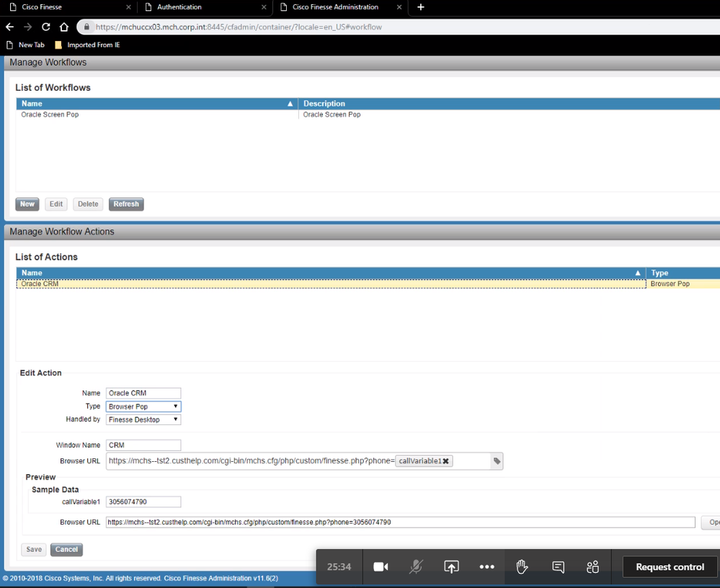Image resolution: width=720 pixels, height=588 pixels.
Task: Cancel editing the action
Action: coord(66,549)
